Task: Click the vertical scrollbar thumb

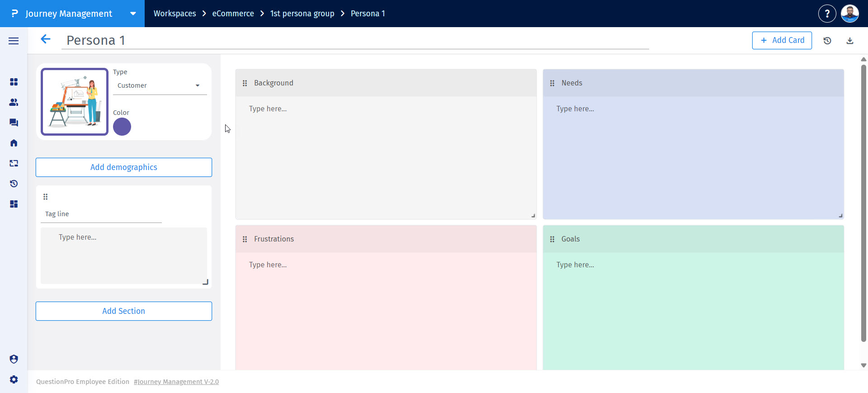Action: [x=863, y=203]
